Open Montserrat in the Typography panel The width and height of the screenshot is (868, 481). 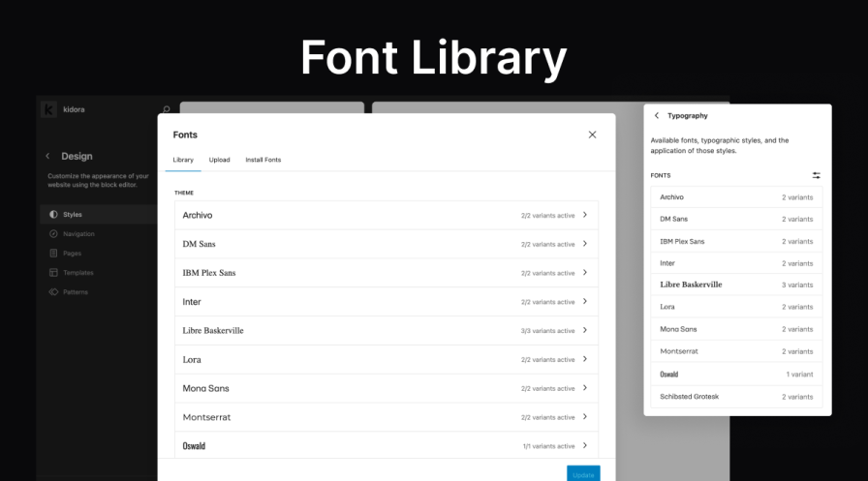point(736,351)
